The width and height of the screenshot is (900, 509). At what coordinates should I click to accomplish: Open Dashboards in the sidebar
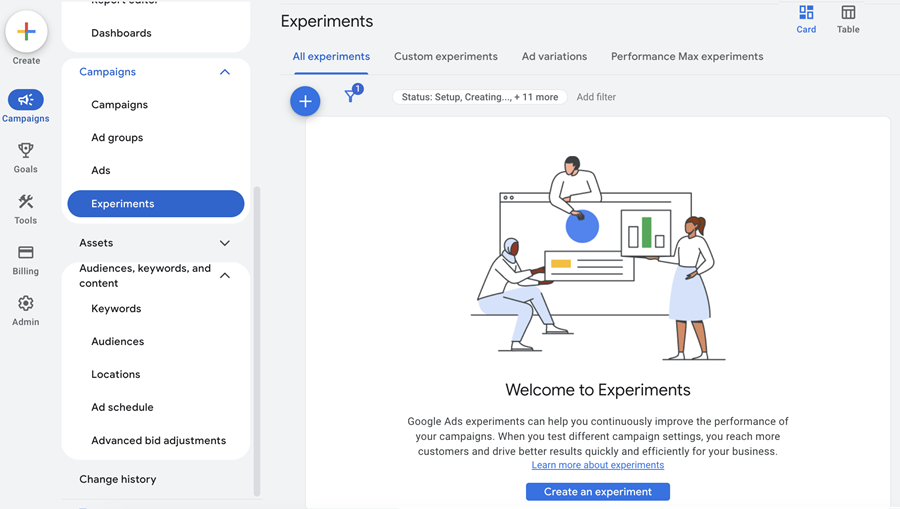(122, 33)
